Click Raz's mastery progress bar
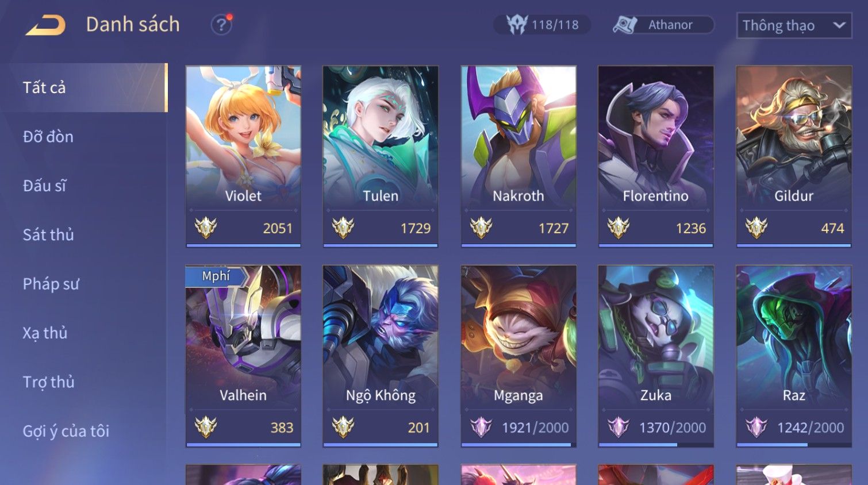Viewport: 868px width, 485px height. tap(794, 445)
